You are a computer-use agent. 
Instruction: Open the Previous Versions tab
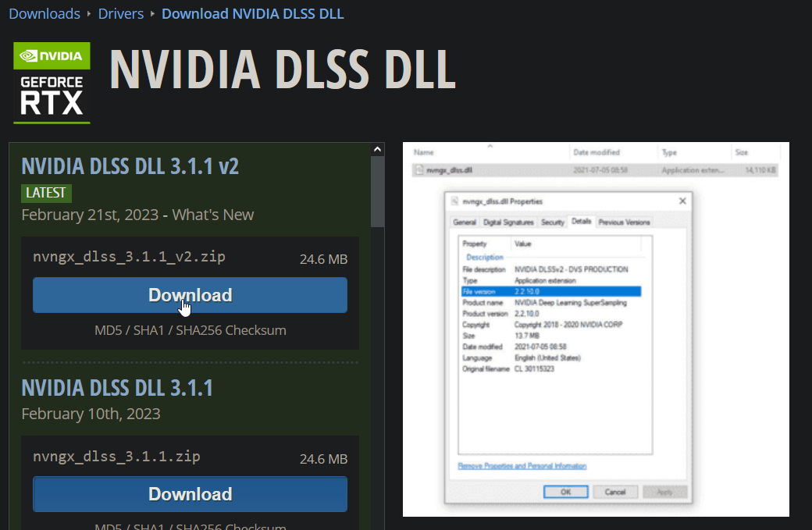[624, 222]
